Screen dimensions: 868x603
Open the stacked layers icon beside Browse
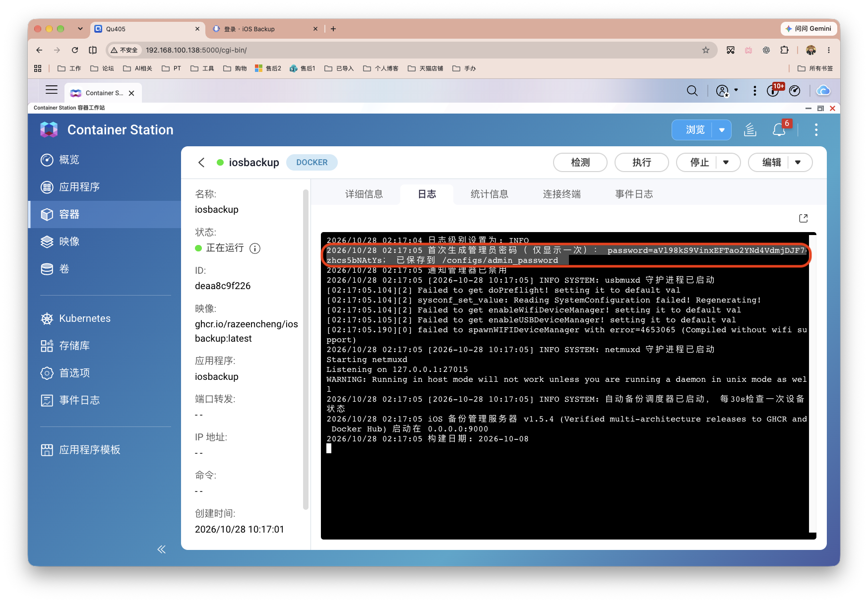[750, 130]
